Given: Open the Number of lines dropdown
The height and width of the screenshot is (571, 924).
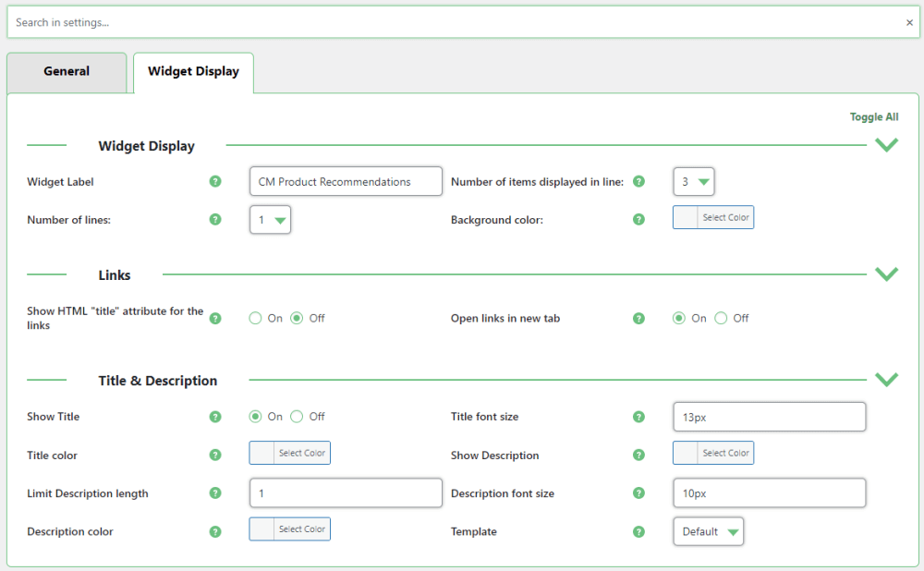Looking at the screenshot, I should coord(270,220).
